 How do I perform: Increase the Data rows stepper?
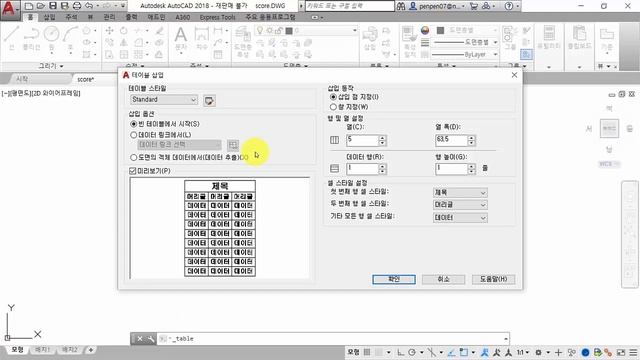pyautogui.click(x=382, y=166)
